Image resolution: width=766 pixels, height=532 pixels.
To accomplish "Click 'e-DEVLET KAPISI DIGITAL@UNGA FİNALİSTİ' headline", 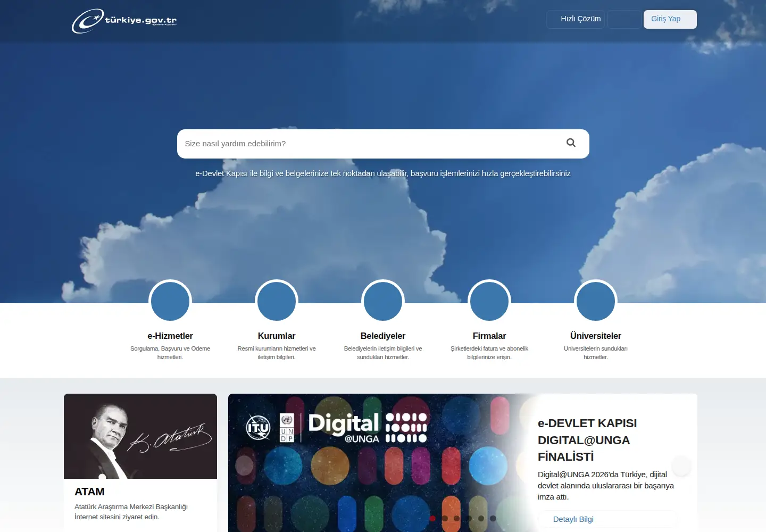I will click(x=587, y=440).
